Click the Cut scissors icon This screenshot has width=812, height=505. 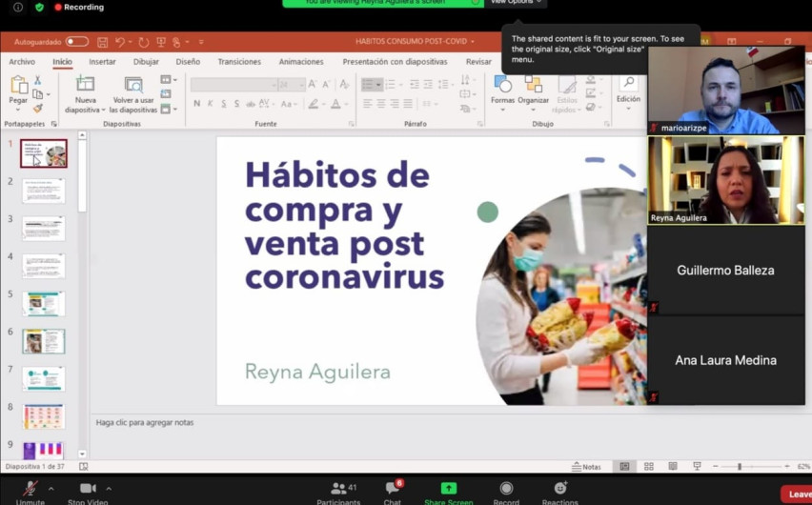(37, 80)
